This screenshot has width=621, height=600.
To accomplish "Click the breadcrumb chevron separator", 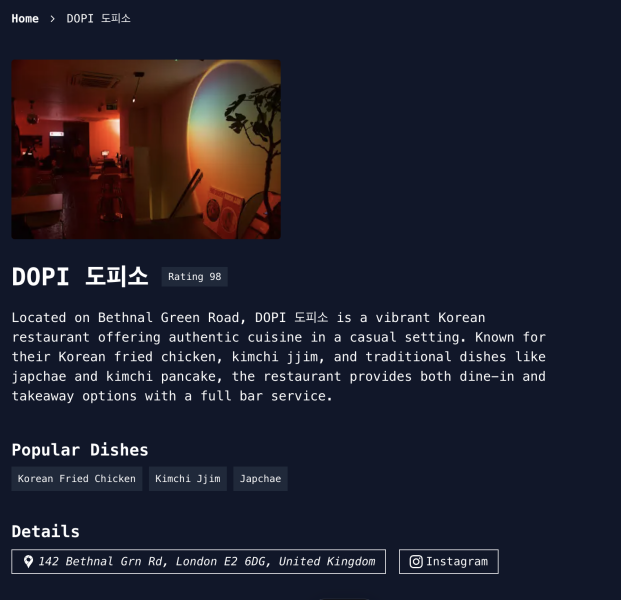I will pyautogui.click(x=52, y=19).
